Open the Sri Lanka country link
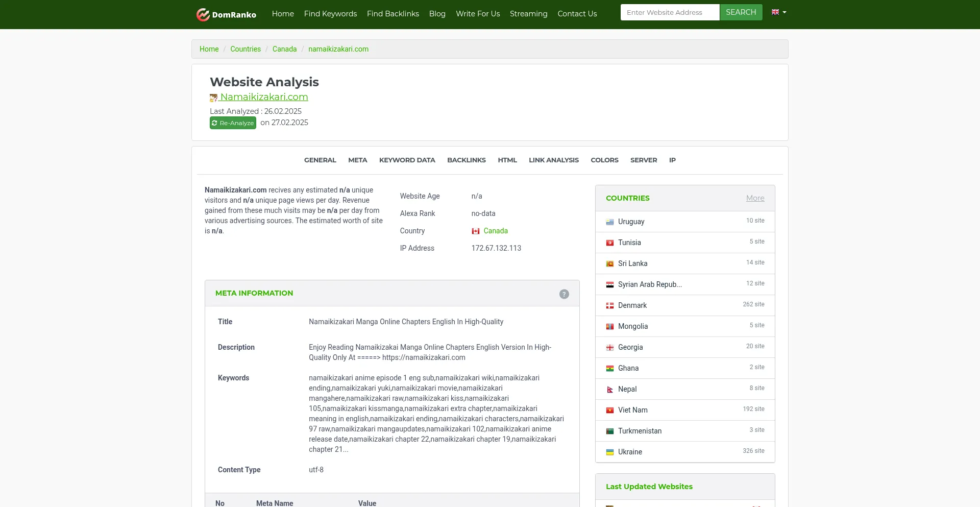Screen dimensions: 980x507 point(632,263)
